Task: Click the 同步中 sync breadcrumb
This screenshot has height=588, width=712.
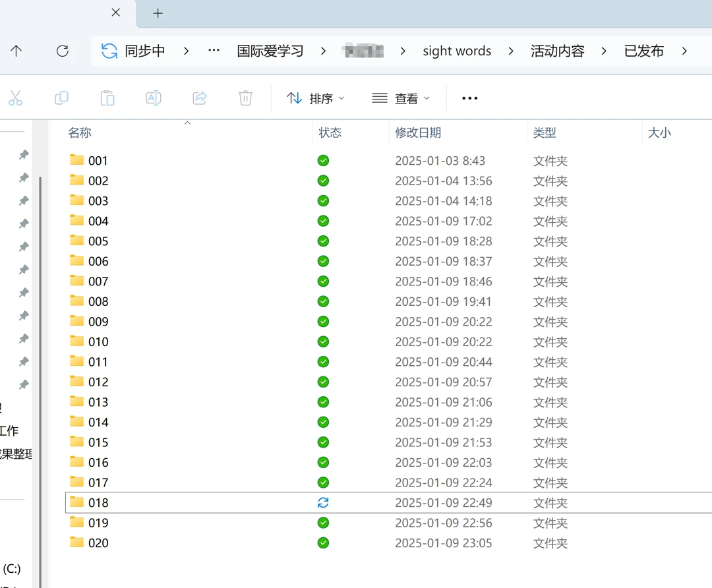Action: coord(145,51)
